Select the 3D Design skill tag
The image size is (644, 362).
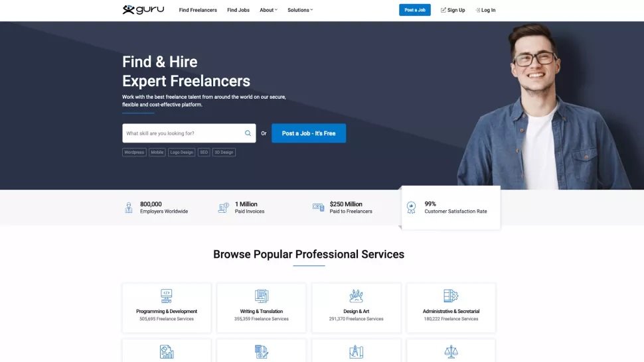(224, 152)
